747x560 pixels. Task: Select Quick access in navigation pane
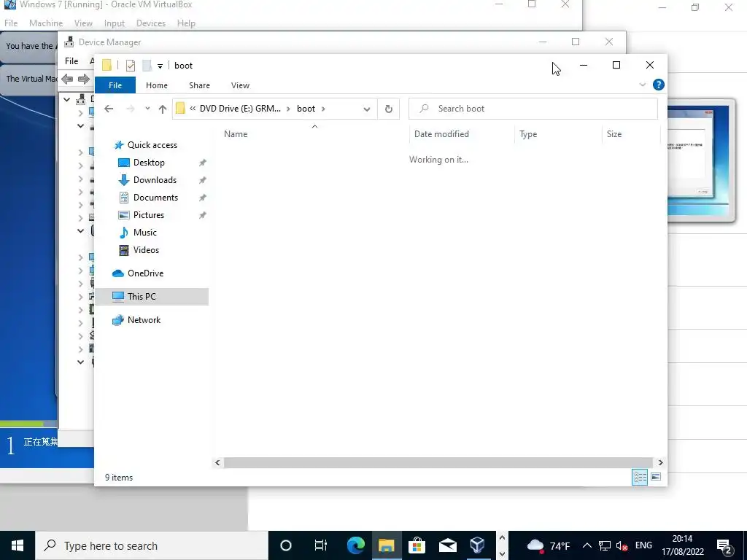click(152, 145)
